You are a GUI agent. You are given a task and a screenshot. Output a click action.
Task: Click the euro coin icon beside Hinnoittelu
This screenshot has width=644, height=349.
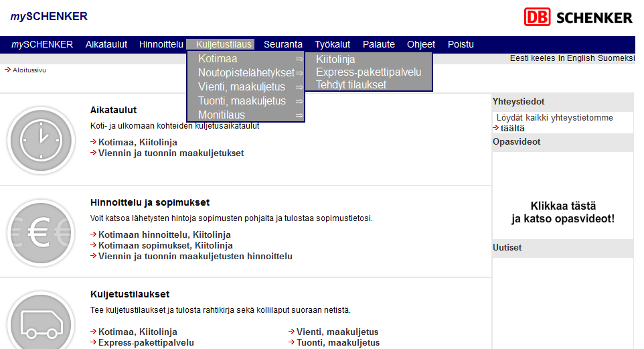tap(41, 233)
